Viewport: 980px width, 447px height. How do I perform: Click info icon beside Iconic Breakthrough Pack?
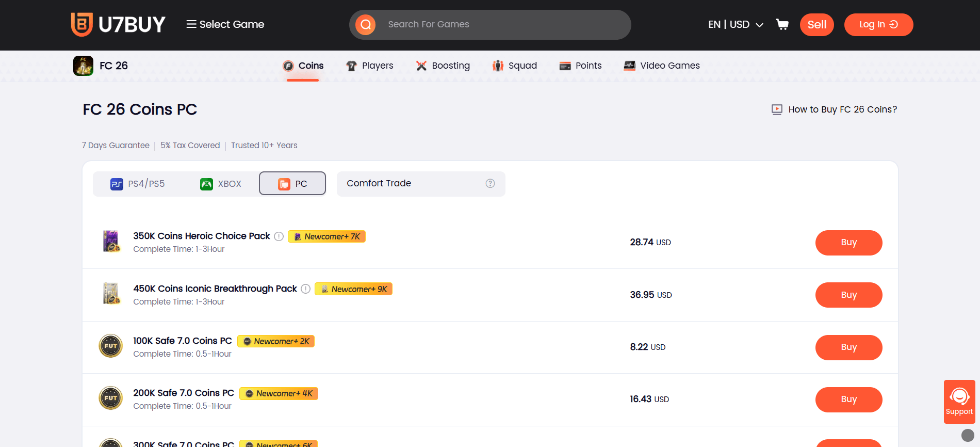tap(305, 289)
